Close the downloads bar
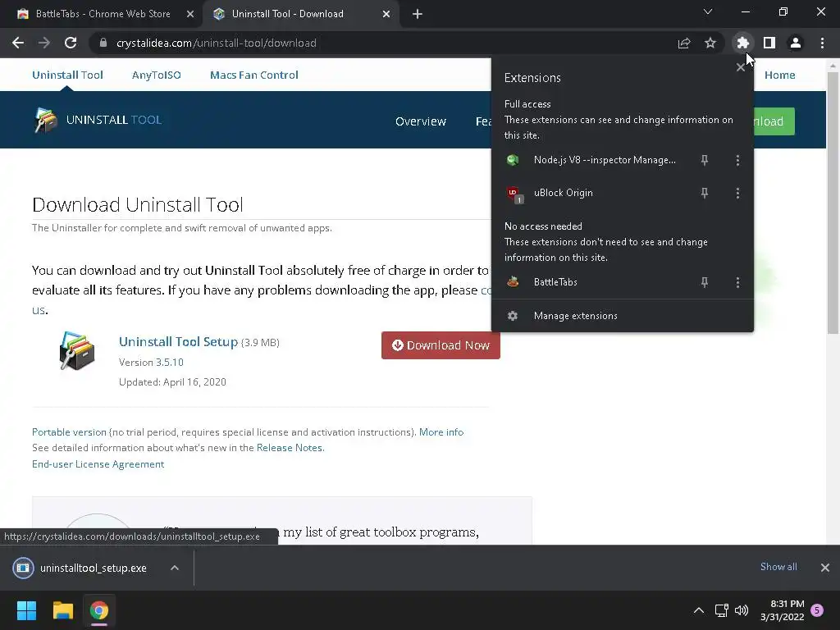 click(825, 568)
